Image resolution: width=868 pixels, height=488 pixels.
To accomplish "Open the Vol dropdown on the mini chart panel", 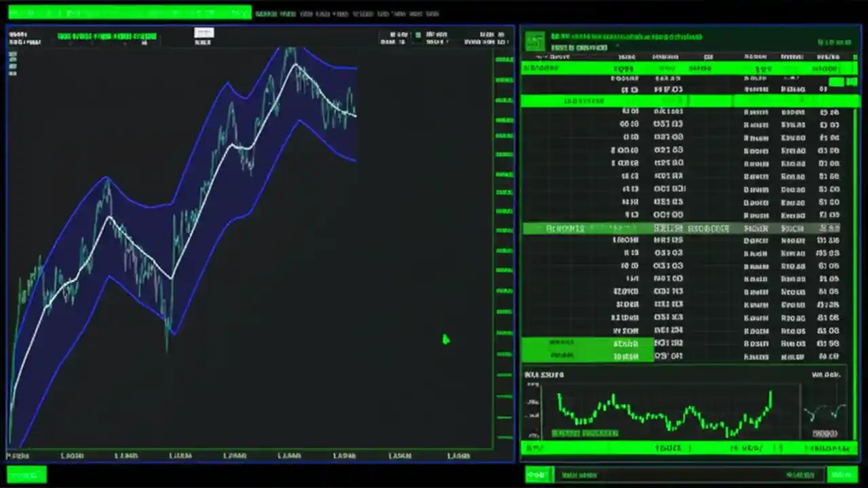I will click(824, 374).
